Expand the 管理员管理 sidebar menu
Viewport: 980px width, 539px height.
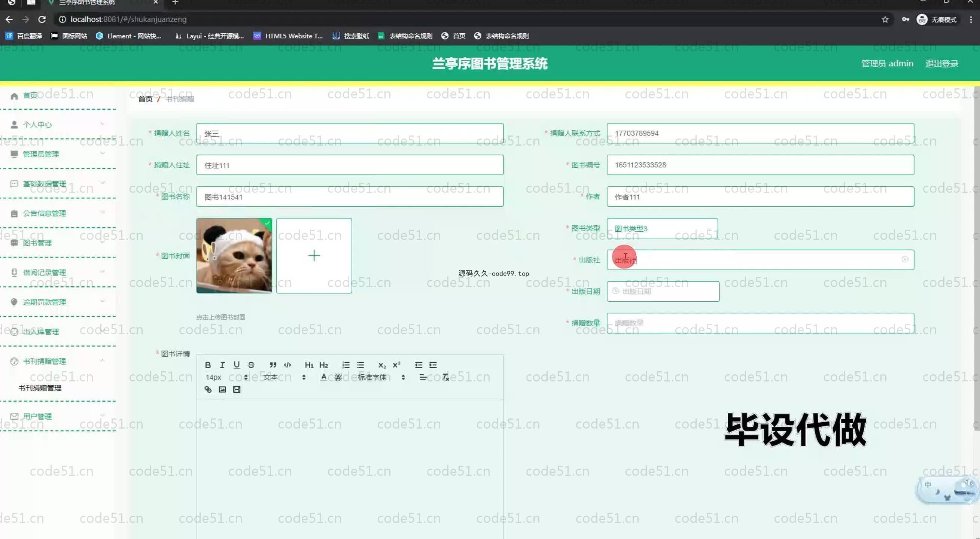click(57, 154)
